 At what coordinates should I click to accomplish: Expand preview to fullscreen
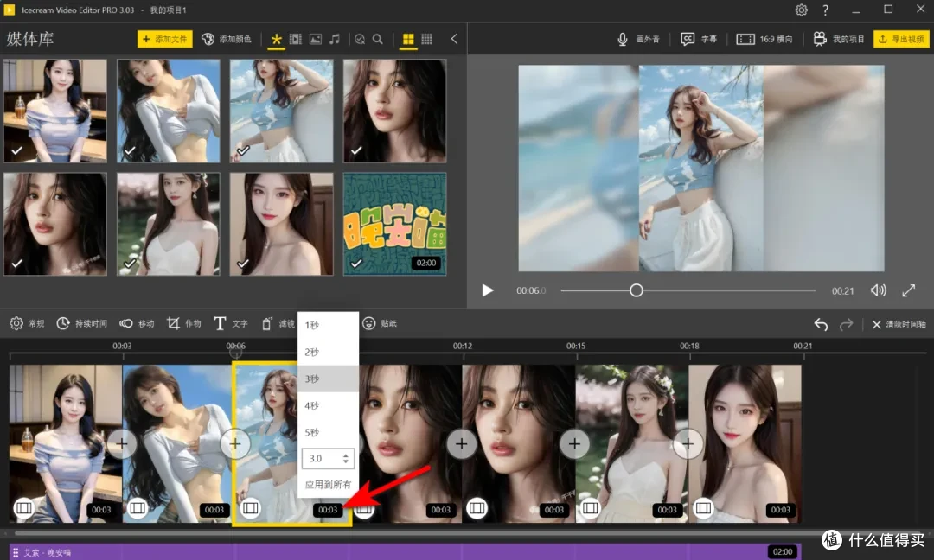pyautogui.click(x=908, y=290)
